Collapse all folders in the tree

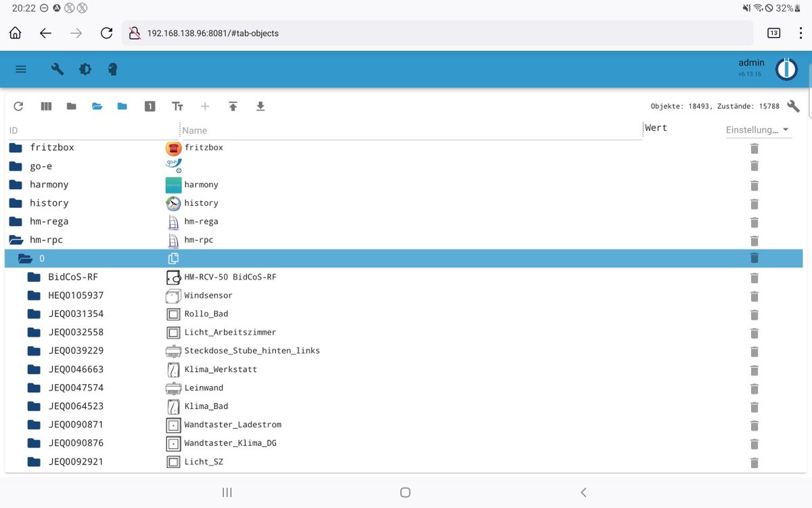tap(71, 106)
